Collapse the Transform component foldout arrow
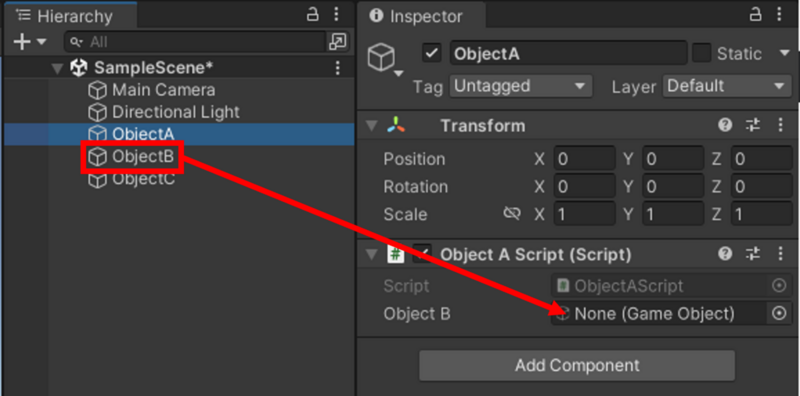The width and height of the screenshot is (800, 396). click(x=372, y=126)
